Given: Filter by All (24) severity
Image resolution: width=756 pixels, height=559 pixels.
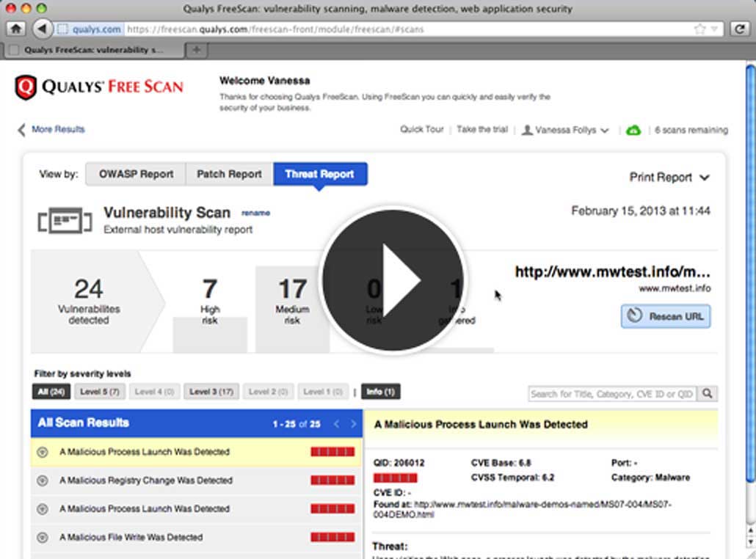Looking at the screenshot, I should [51, 392].
